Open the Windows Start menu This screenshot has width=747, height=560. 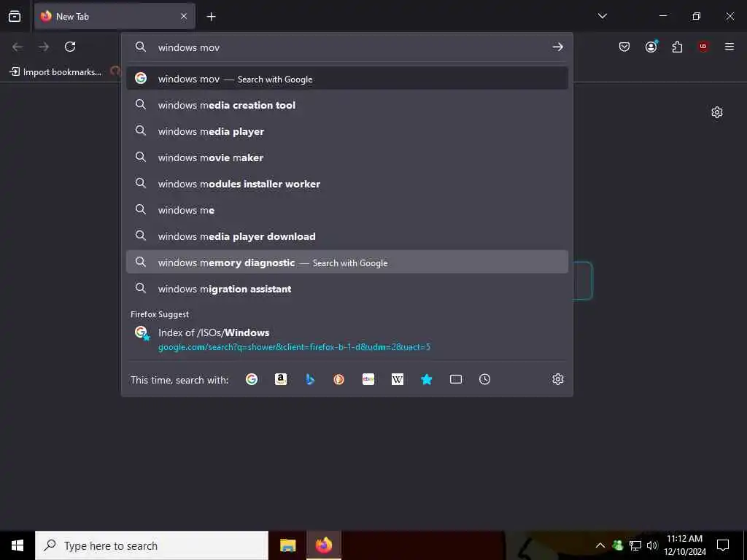(x=18, y=545)
